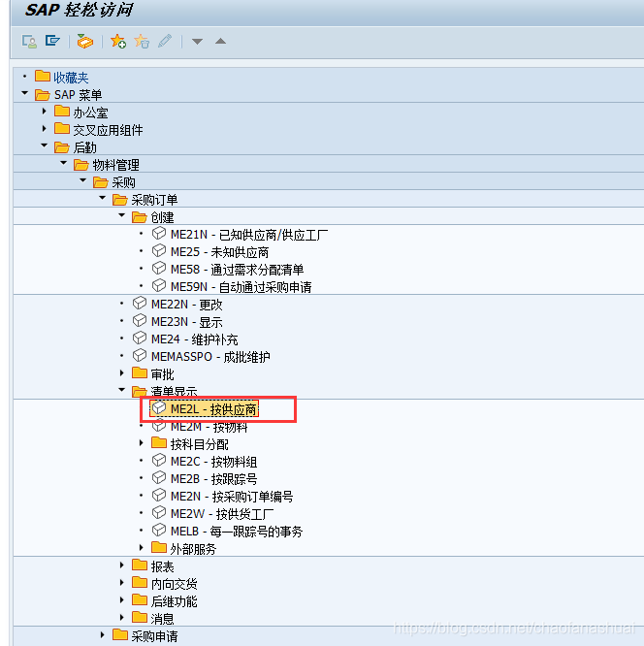Click the cube icon beside ME24
This screenshot has width=644, height=646.
[140, 339]
